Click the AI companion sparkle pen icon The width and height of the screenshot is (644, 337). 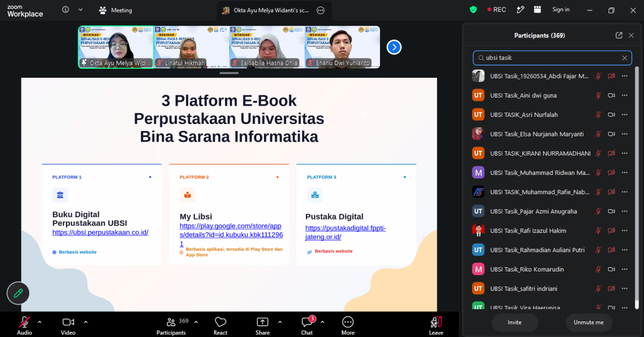click(x=520, y=10)
